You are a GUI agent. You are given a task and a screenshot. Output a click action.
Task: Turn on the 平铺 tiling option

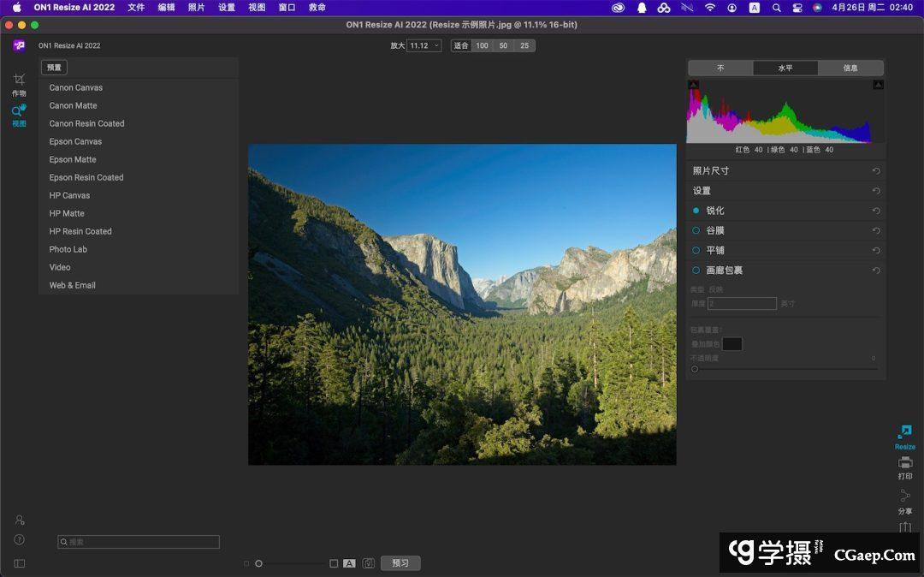[696, 250]
